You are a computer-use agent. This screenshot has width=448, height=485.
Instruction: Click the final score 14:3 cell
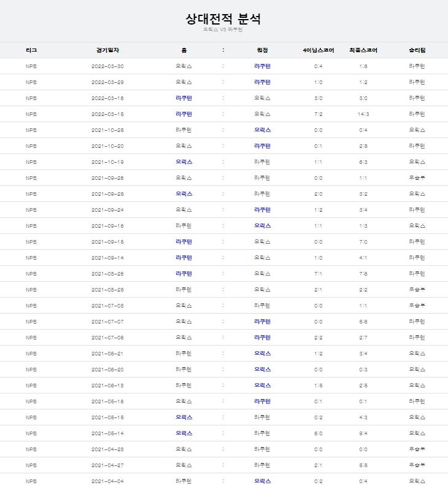coord(363,114)
